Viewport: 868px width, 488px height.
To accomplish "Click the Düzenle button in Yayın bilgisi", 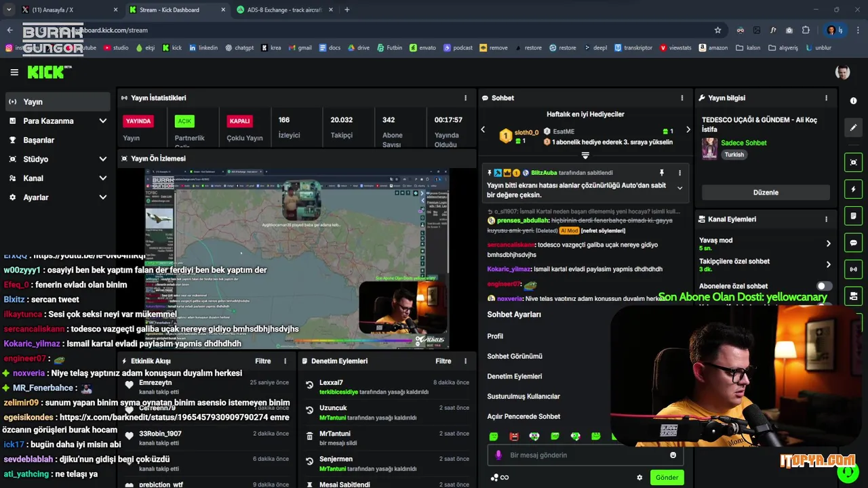I will (766, 192).
